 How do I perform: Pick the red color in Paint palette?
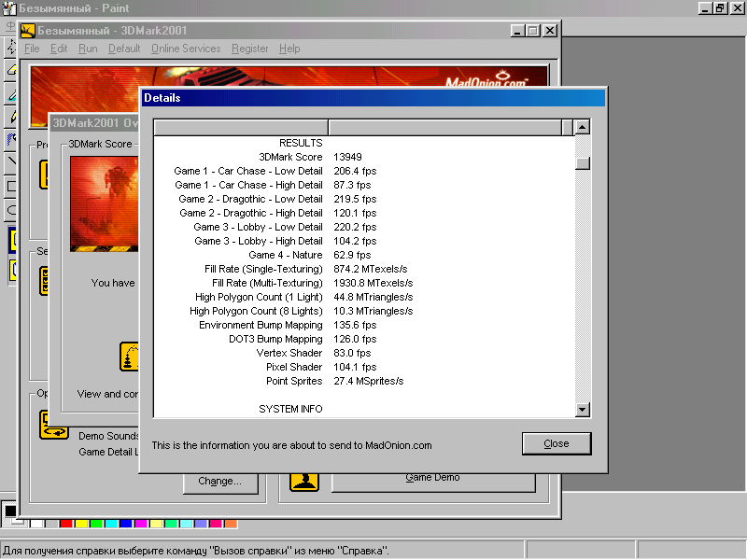(x=65, y=524)
